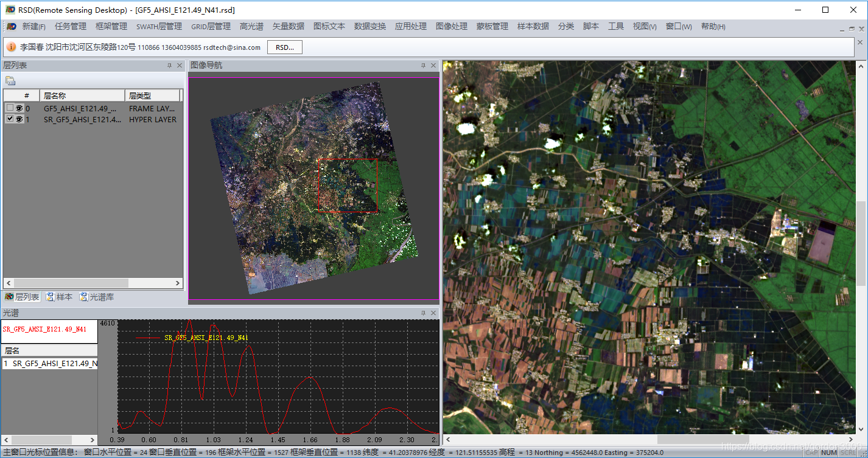
Task: Close the 层列表 panel
Action: [180, 66]
